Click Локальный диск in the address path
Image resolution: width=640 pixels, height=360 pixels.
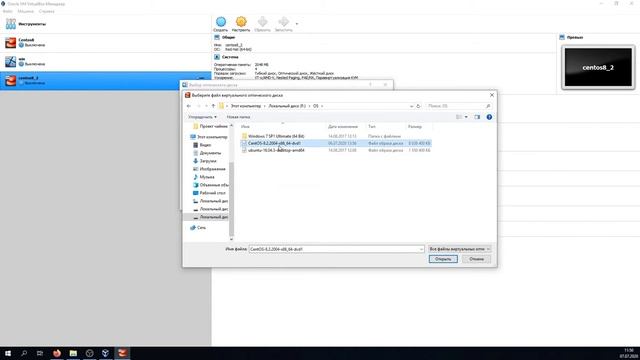287,106
